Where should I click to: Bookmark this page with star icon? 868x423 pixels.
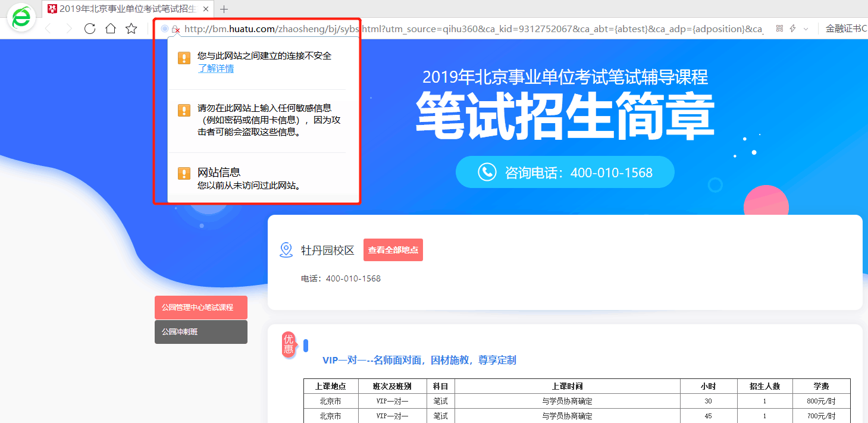tap(131, 29)
